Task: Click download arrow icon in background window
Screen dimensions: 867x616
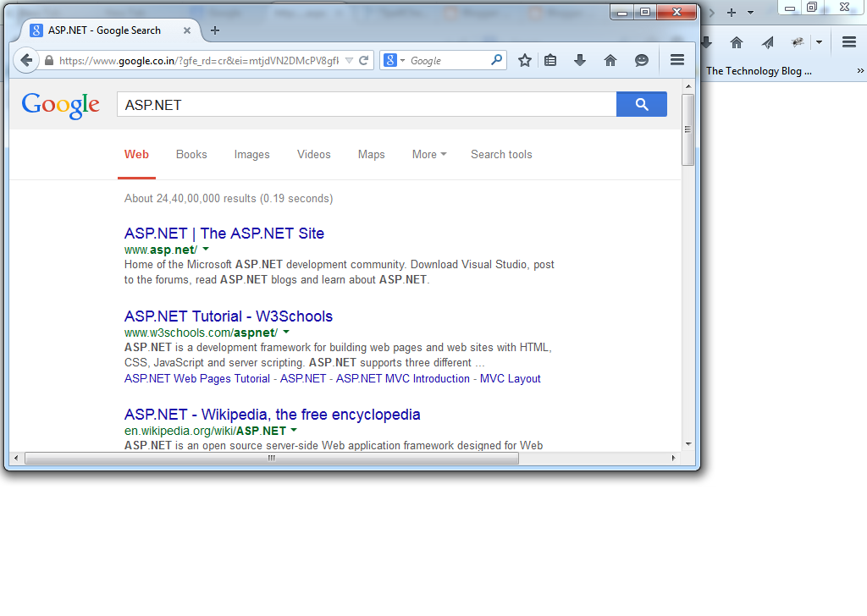Action: click(707, 42)
